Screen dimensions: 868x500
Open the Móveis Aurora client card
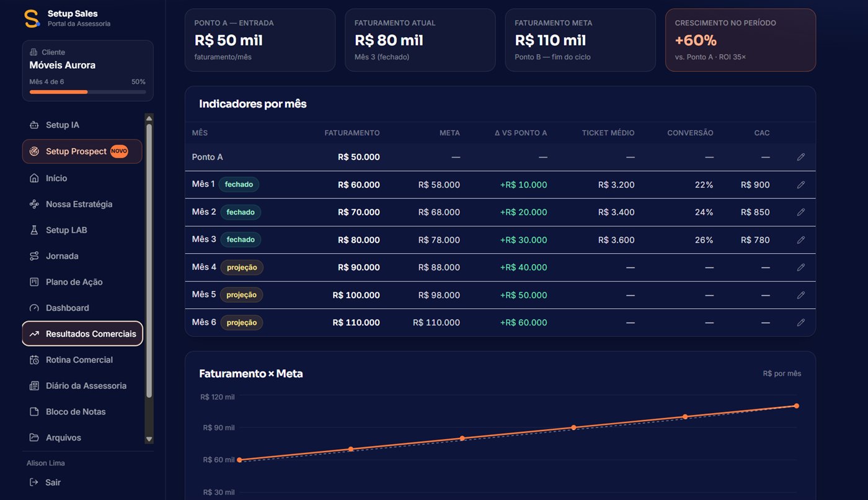point(87,71)
